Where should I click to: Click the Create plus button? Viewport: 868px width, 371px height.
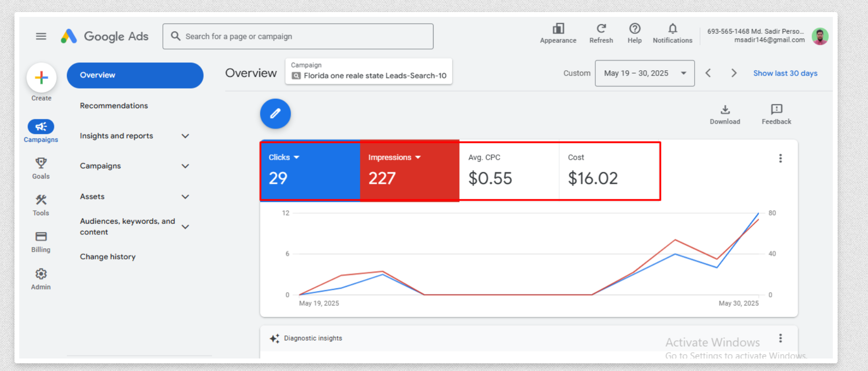coord(41,77)
